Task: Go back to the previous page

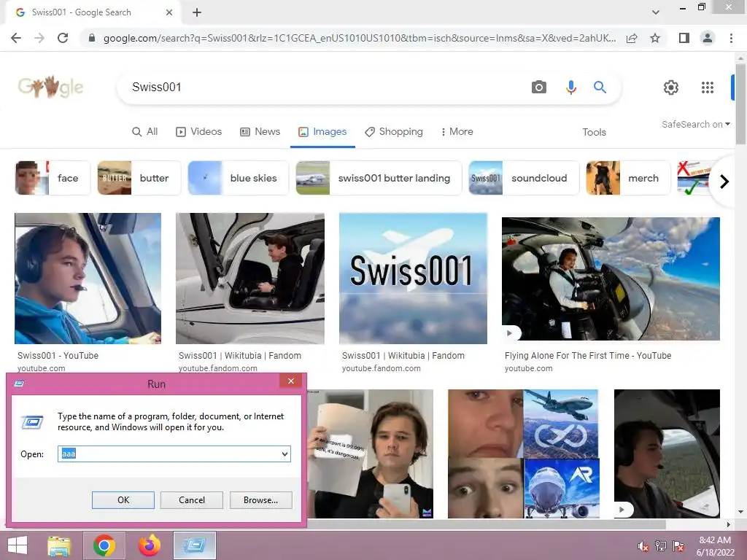Action: pyautogui.click(x=16, y=38)
